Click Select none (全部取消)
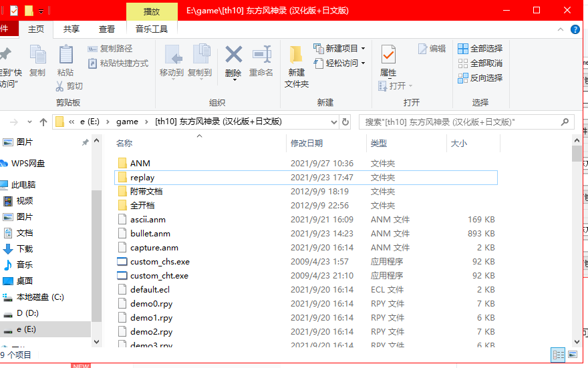The width and height of the screenshot is (588, 368). coord(480,63)
